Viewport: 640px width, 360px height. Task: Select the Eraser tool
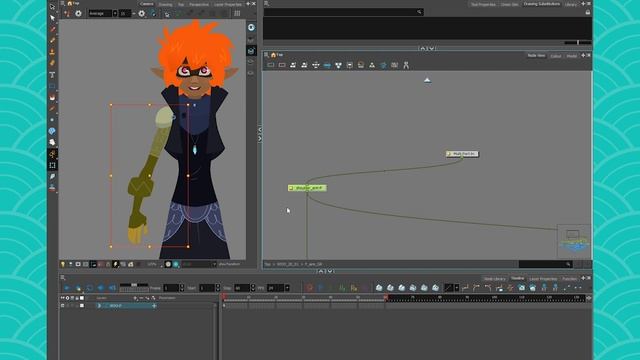(52, 63)
